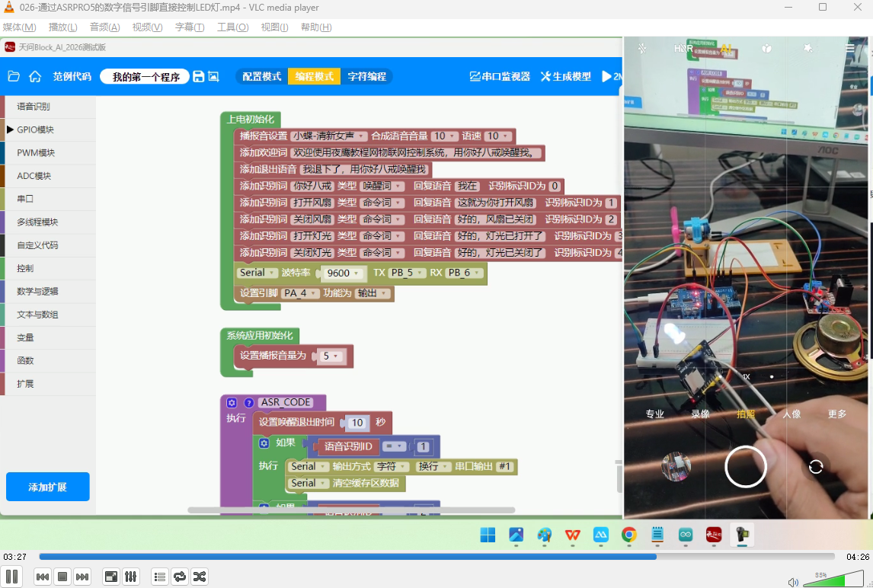Open the 视频(V) menu

[x=148, y=27]
